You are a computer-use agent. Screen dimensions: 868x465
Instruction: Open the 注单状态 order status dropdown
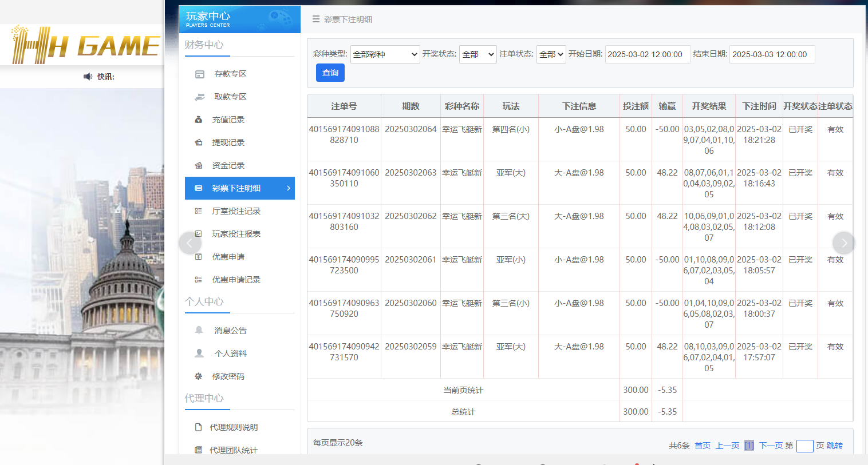551,54
